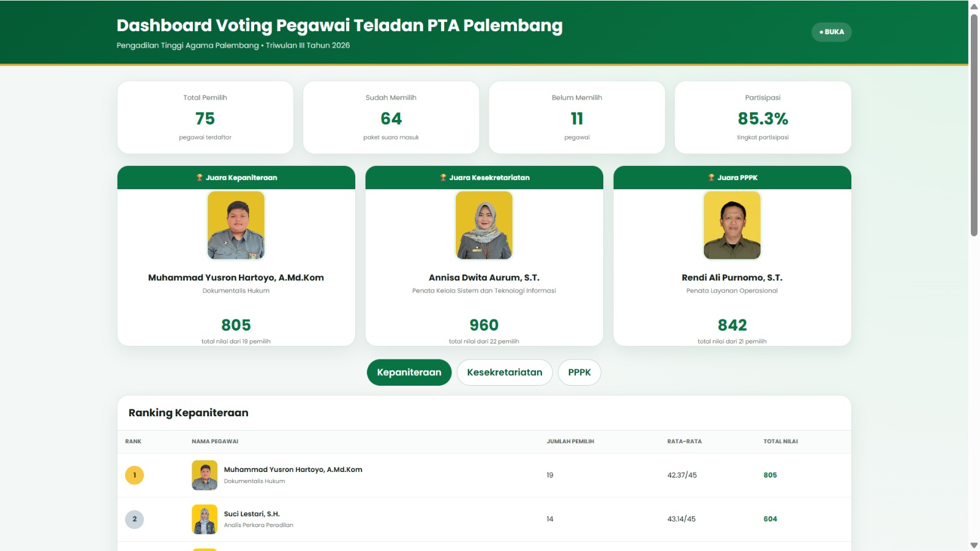
Task: Click Annisa Dwita Aurum winner photo
Action: (484, 225)
